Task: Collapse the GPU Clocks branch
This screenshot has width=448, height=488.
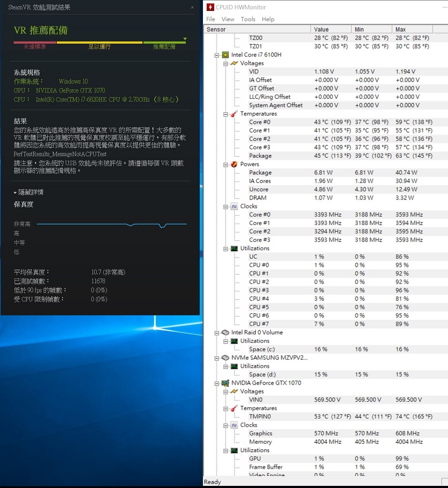Action: [226, 425]
